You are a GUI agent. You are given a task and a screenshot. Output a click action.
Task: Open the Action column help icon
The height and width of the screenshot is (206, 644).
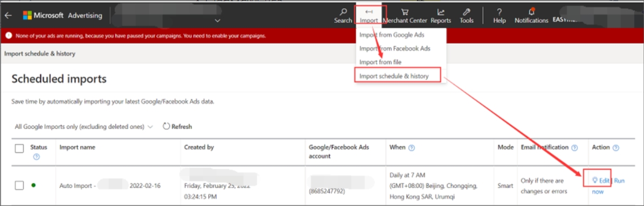(x=615, y=148)
